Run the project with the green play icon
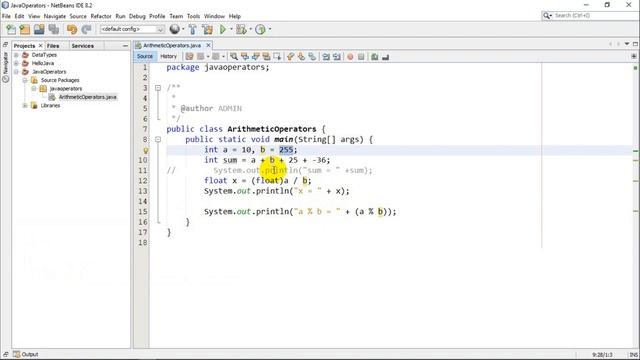 click(223, 29)
